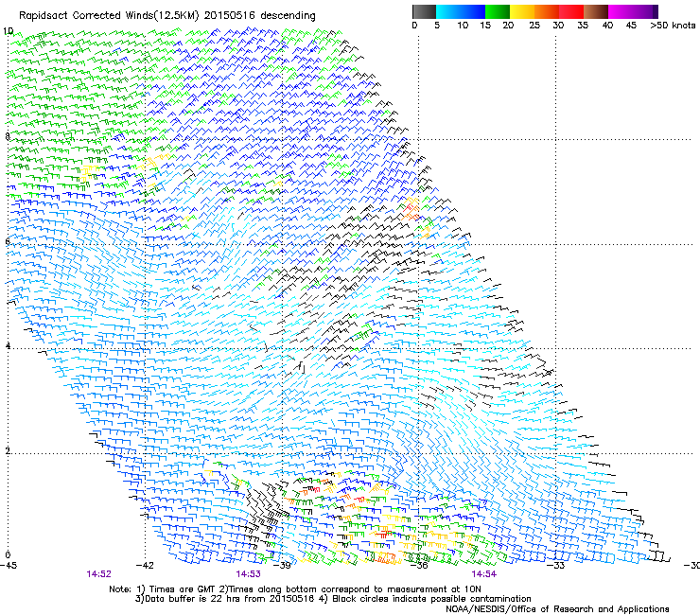Click the 'Note: 1) Times are GMT' line
700x615 pixels.
pos(295,589)
